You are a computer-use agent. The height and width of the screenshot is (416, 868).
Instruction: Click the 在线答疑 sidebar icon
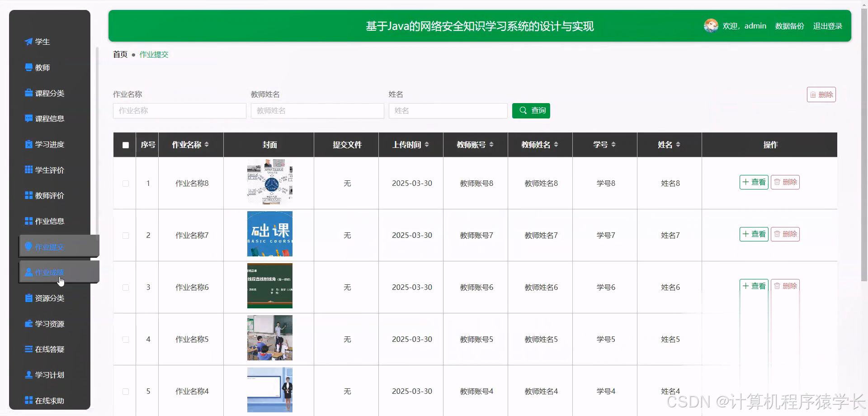point(28,349)
